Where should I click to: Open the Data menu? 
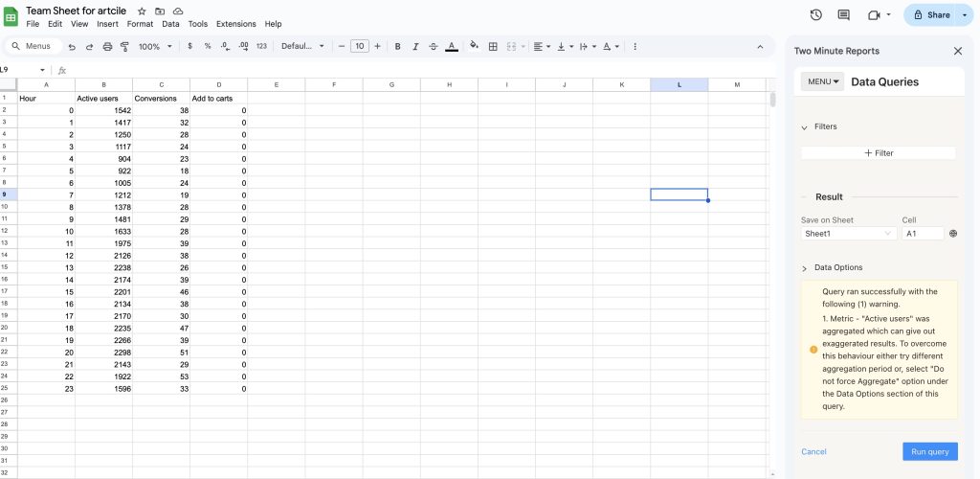[170, 24]
